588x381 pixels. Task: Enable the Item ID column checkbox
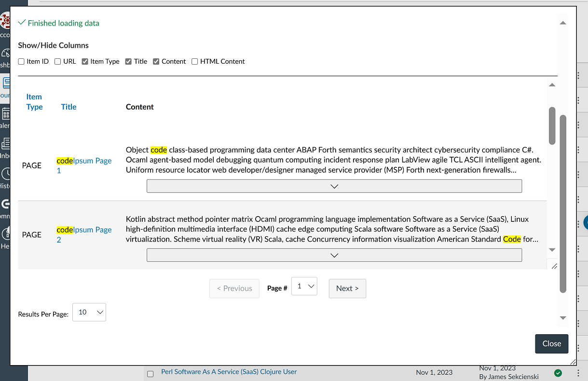coord(21,61)
